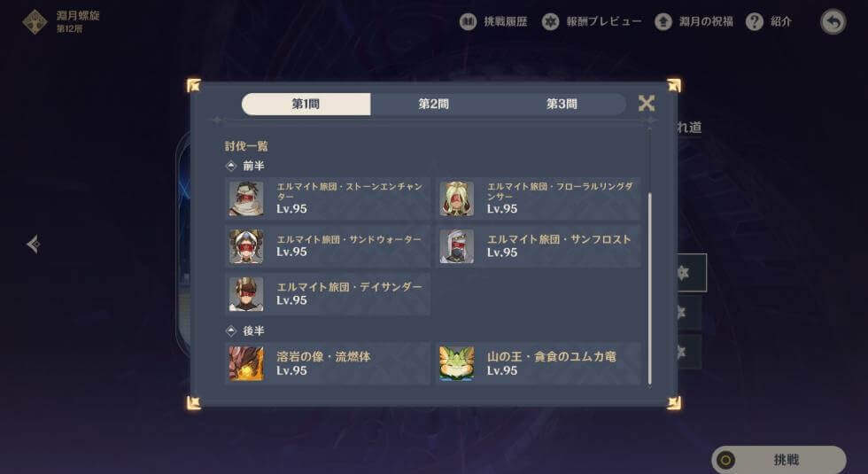Start the challenge with the 挑戦 button
The width and height of the screenshot is (868, 474).
[779, 460]
